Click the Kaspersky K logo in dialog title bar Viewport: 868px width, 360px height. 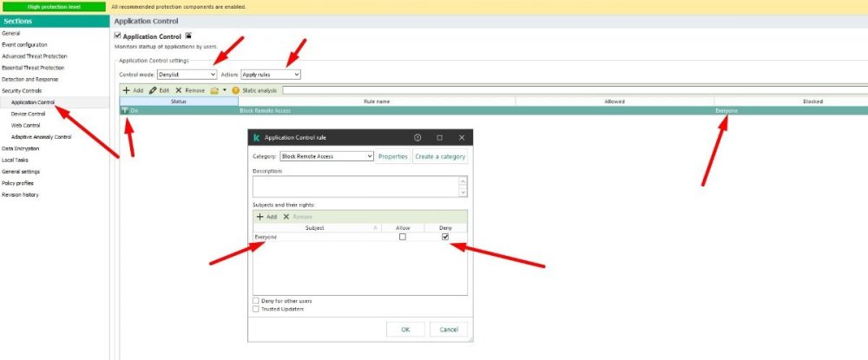[256, 138]
